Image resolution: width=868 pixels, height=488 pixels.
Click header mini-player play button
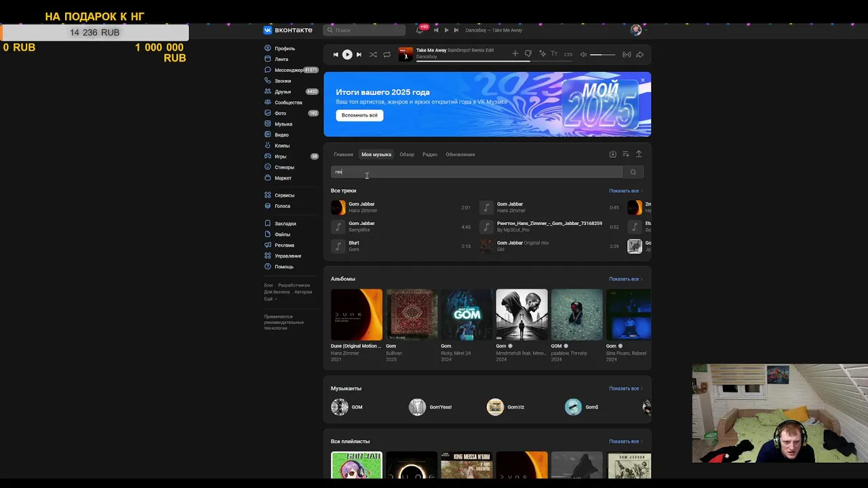tap(446, 30)
